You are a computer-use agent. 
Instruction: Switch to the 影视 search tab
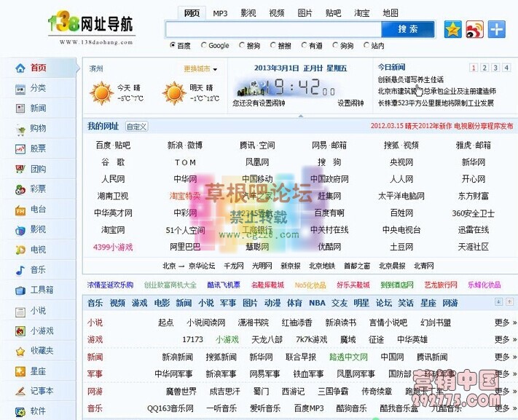coord(248,13)
